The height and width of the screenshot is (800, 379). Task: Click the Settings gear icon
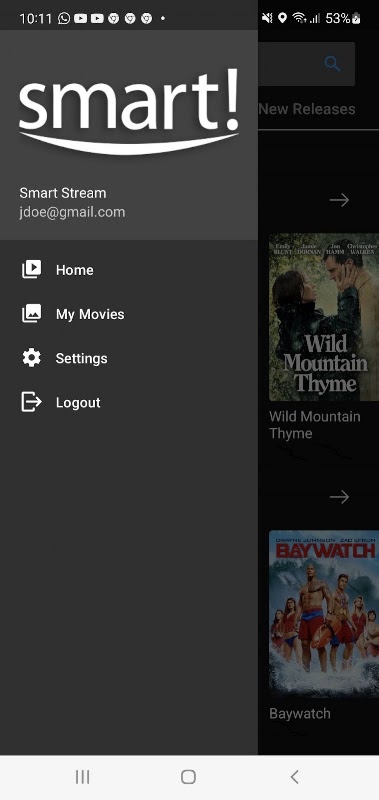point(32,358)
